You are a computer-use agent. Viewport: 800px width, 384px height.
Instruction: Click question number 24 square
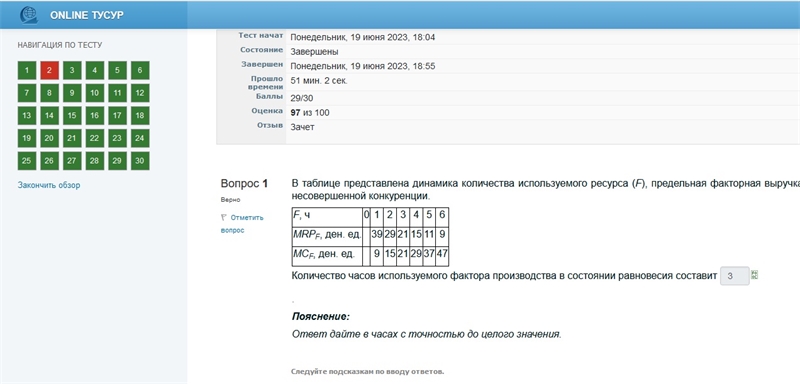pos(140,138)
